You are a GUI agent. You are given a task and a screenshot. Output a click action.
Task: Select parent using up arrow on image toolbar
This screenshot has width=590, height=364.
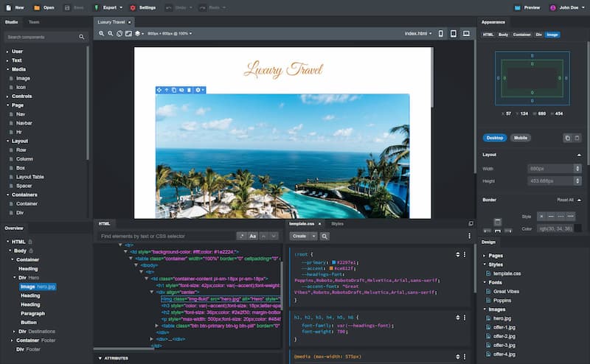tap(167, 90)
